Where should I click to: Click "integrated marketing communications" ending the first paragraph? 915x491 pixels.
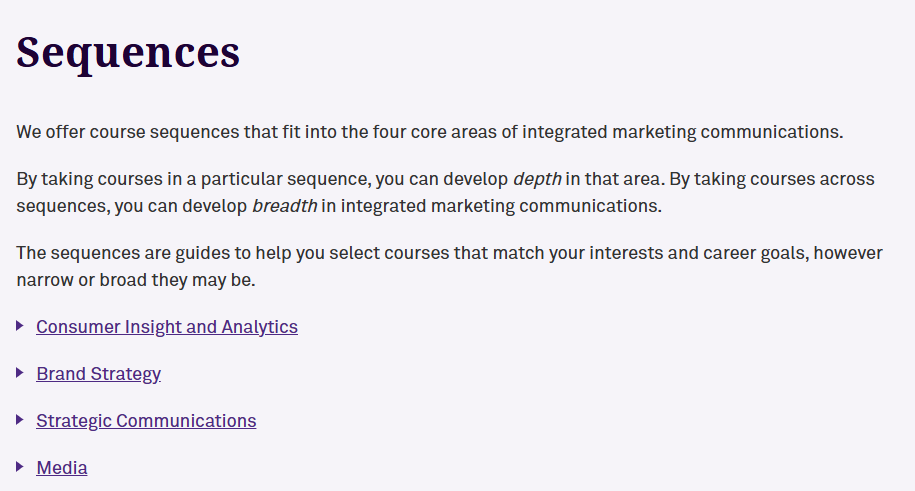pos(682,132)
